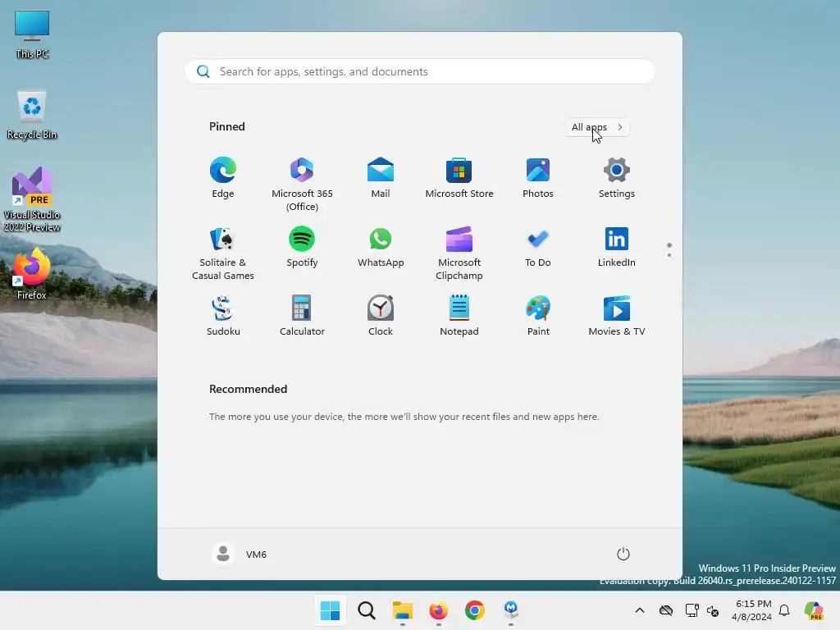Click the cloud sync tray icon
The width and height of the screenshot is (840, 630).
click(666, 610)
